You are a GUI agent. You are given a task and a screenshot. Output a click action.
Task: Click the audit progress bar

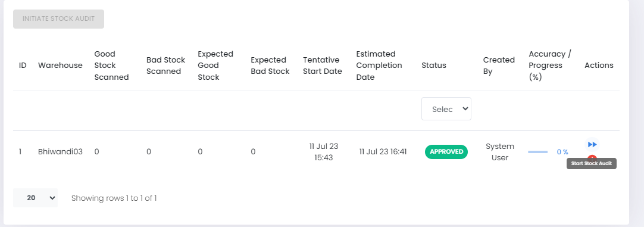coord(537,152)
